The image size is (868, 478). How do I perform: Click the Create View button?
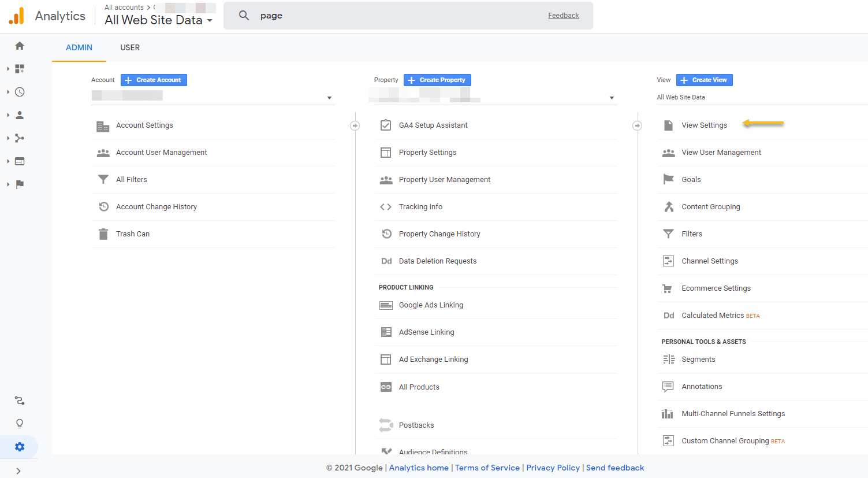704,79
